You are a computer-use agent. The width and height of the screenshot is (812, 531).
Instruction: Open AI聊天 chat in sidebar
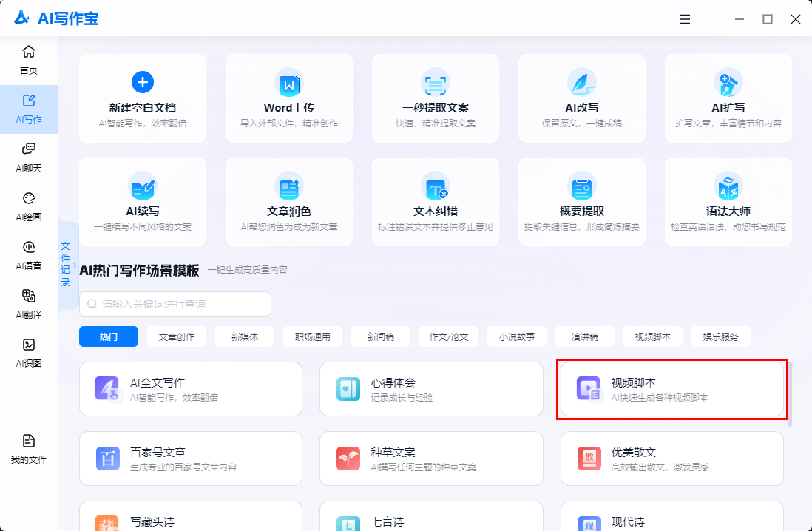click(29, 157)
